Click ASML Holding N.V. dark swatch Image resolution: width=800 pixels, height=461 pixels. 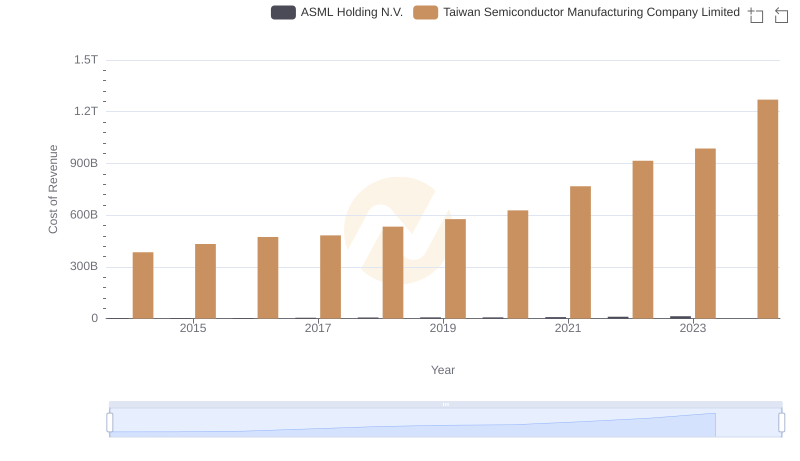coord(283,12)
